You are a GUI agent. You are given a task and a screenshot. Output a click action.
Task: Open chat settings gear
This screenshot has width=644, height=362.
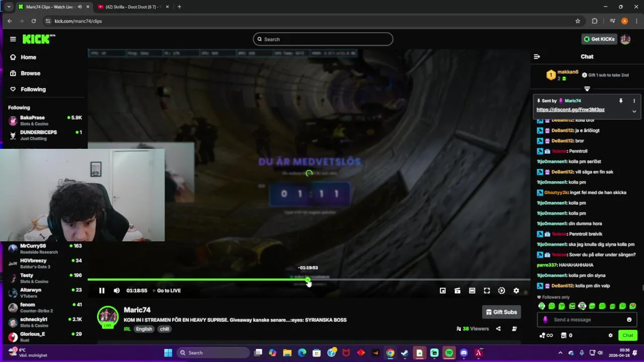pos(610,335)
